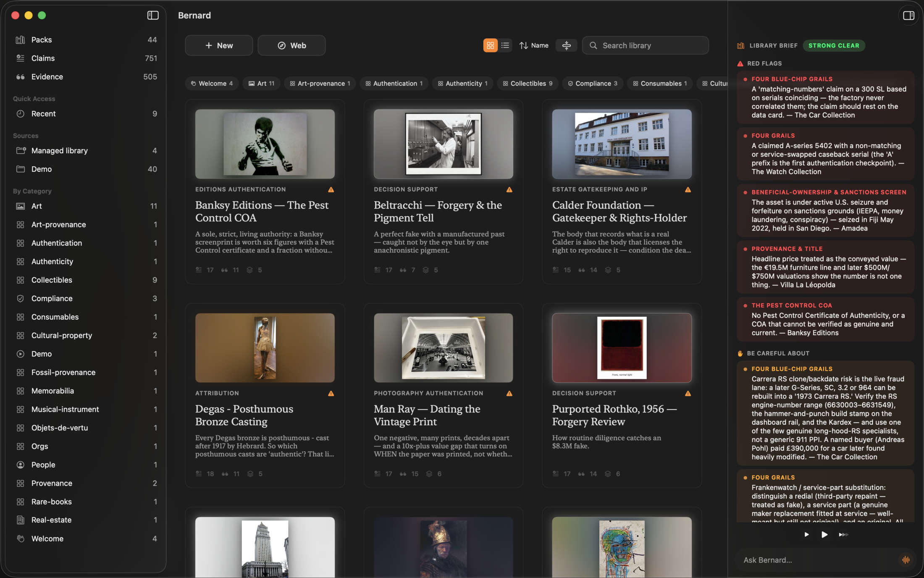Screen dimensions: 924x578
Task: Toggle the right inspector panel icon
Action: pos(908,16)
